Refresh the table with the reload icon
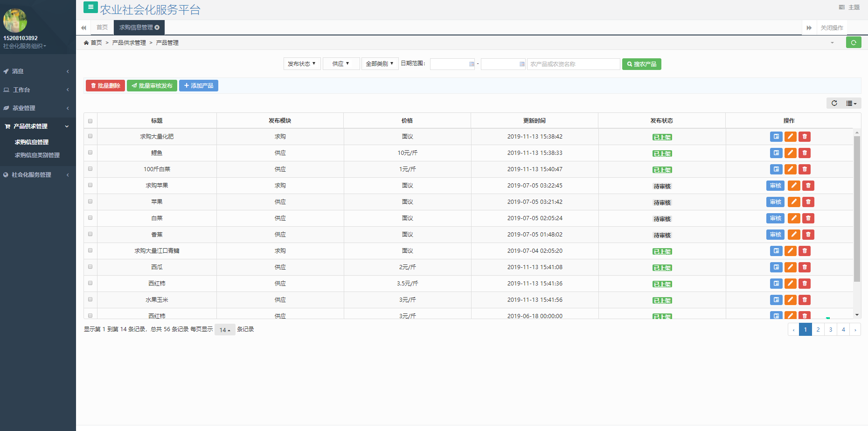The image size is (868, 431). coord(834,103)
